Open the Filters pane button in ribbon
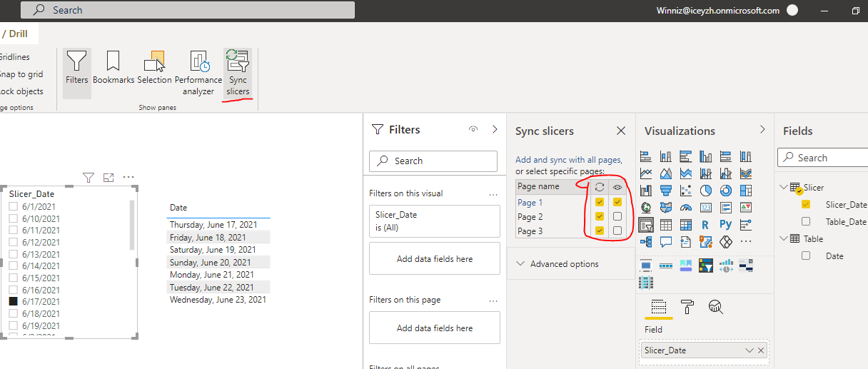 [x=76, y=73]
